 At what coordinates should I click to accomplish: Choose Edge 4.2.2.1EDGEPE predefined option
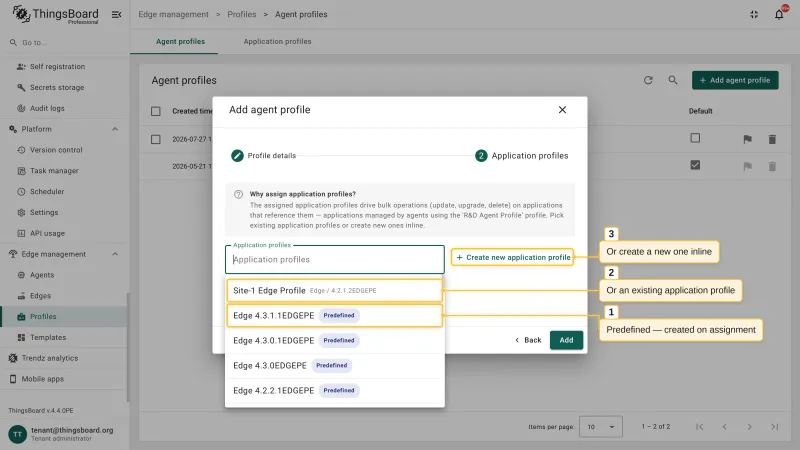click(335, 390)
